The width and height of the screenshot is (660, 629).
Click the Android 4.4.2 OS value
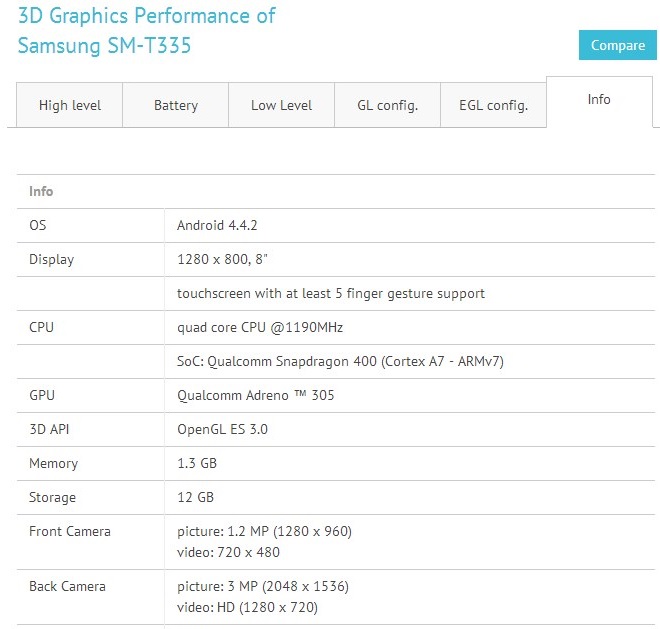pyautogui.click(x=217, y=225)
